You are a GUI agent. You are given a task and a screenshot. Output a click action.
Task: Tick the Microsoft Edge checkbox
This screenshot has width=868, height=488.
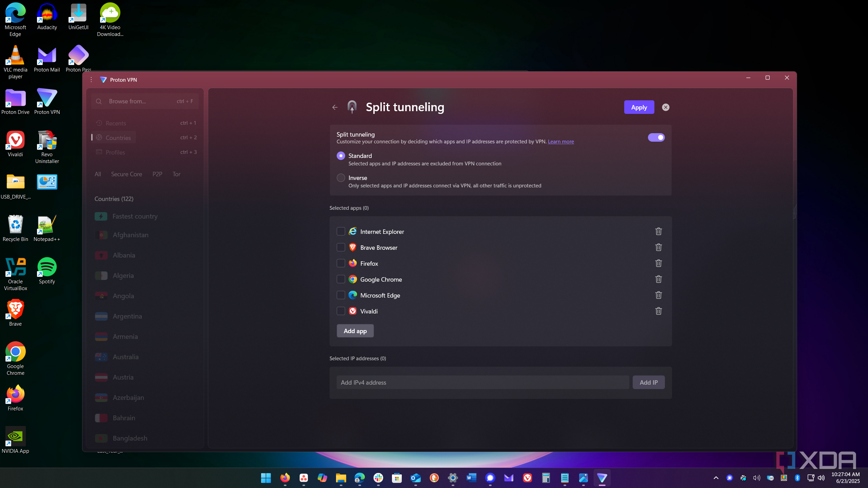click(x=341, y=295)
